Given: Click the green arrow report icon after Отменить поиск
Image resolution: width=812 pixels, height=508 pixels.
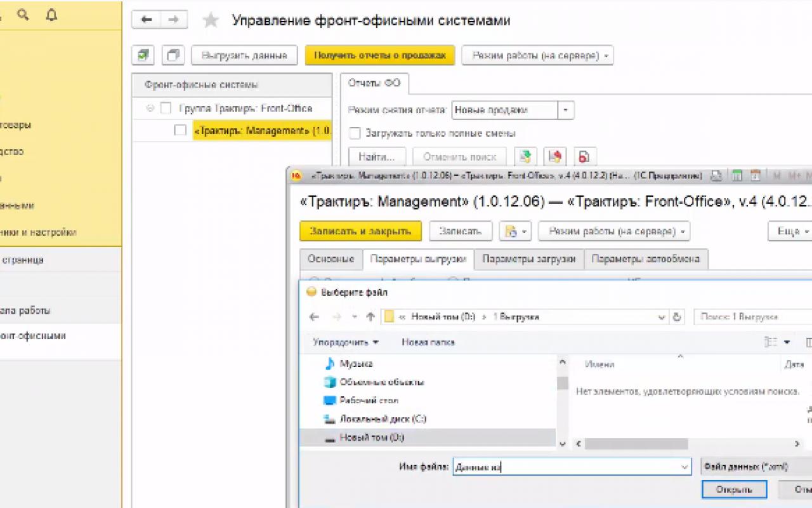Looking at the screenshot, I should point(526,156).
